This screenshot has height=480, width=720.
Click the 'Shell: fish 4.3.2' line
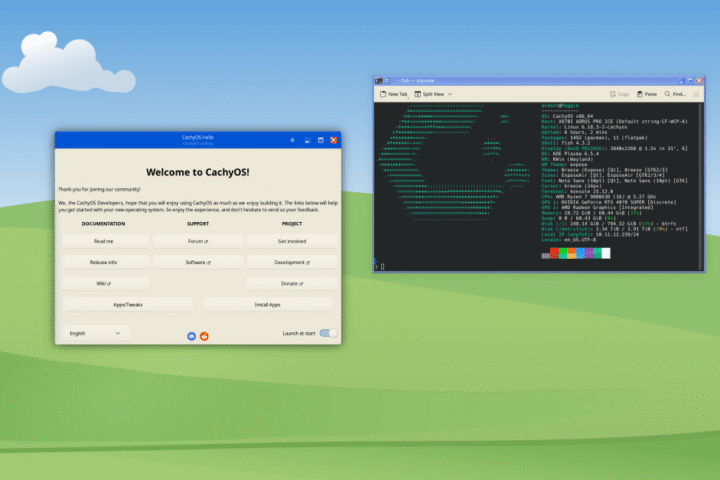click(x=566, y=143)
